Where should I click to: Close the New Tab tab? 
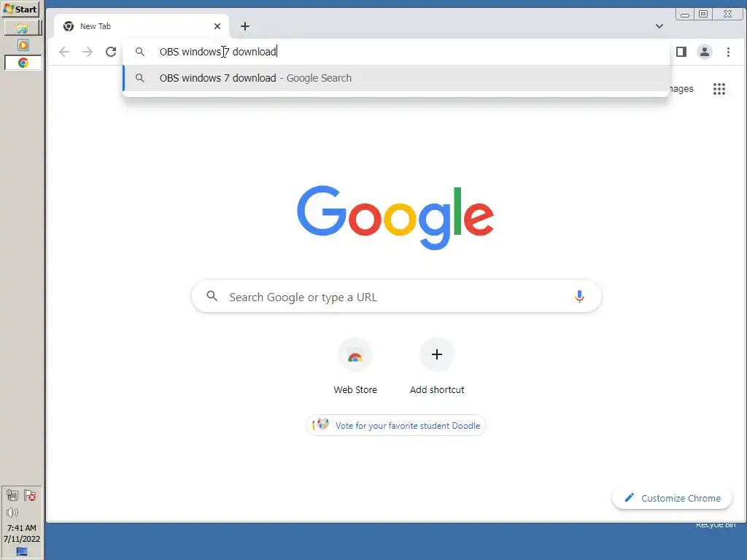[217, 26]
